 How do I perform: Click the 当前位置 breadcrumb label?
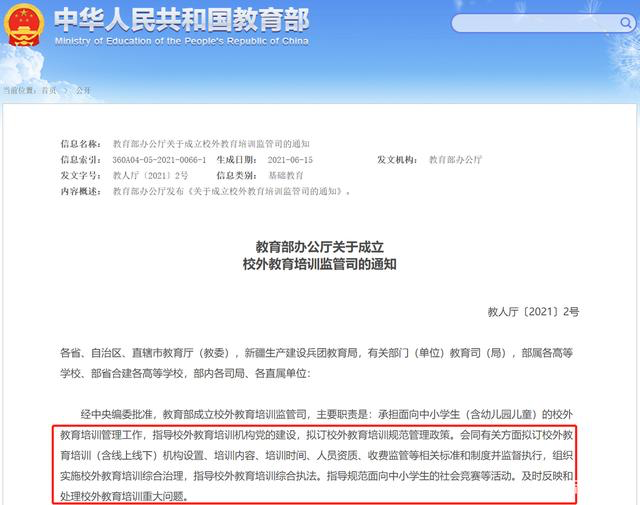[x=19, y=90]
